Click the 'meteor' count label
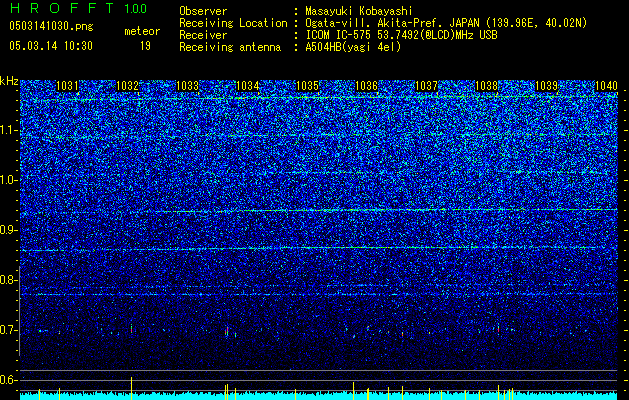This screenshot has height=400, width=629. (142, 31)
